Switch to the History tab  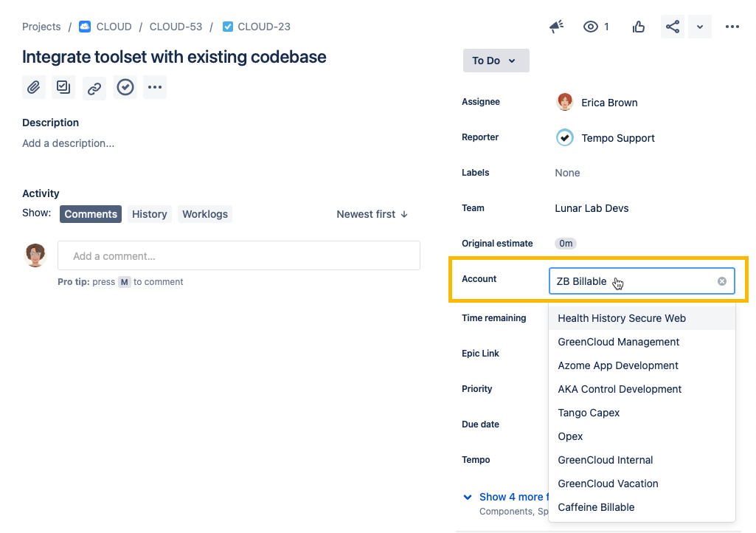pos(150,214)
